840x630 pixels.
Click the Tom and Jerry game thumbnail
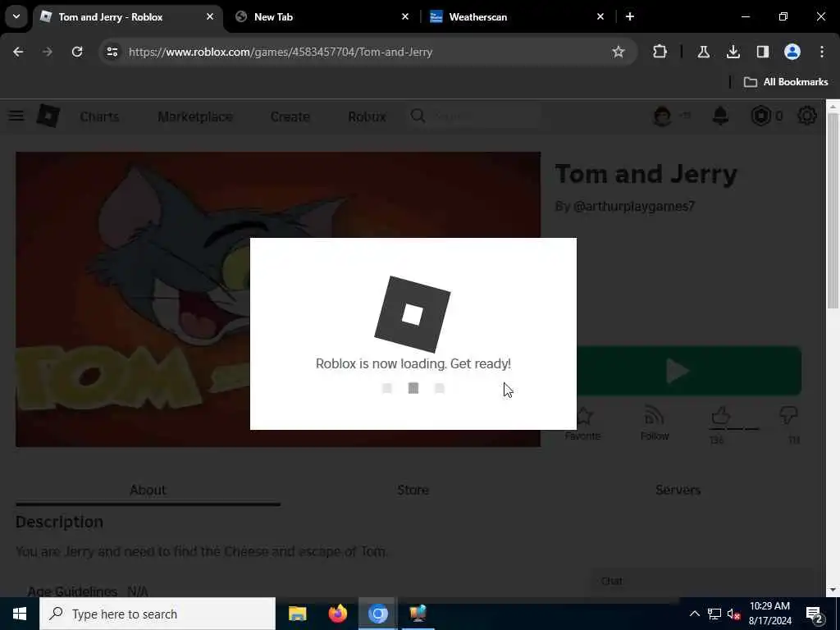click(278, 299)
